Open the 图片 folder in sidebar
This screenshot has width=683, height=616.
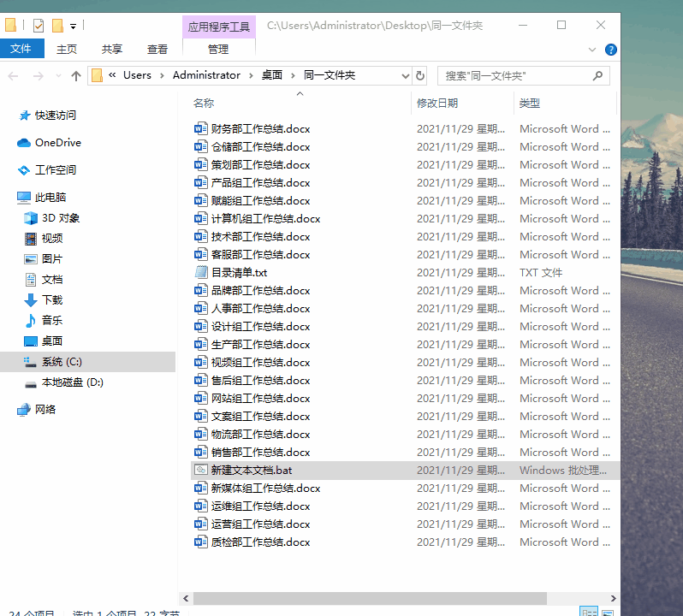[x=52, y=259]
